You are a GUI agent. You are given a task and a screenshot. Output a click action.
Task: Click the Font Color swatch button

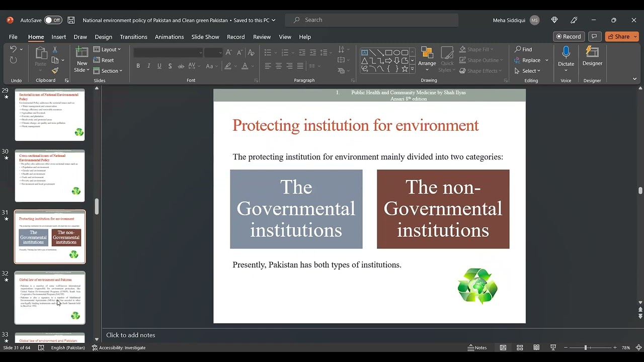coord(245,66)
